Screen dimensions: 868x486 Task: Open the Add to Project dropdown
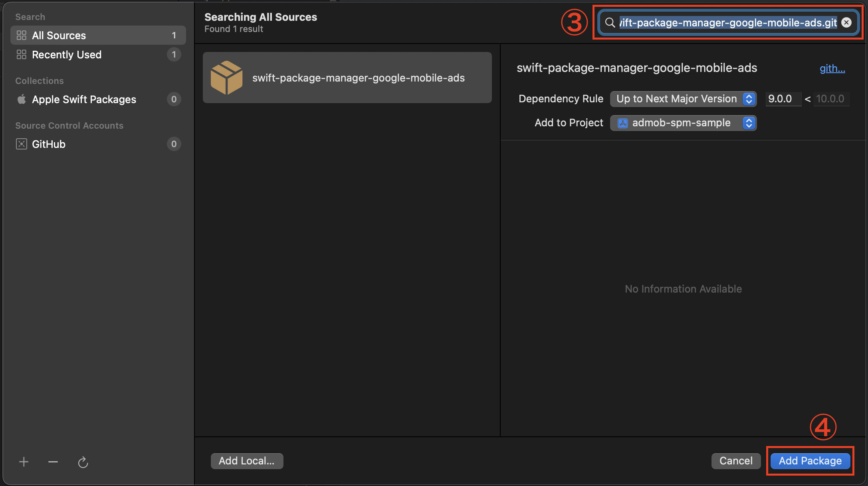click(683, 123)
